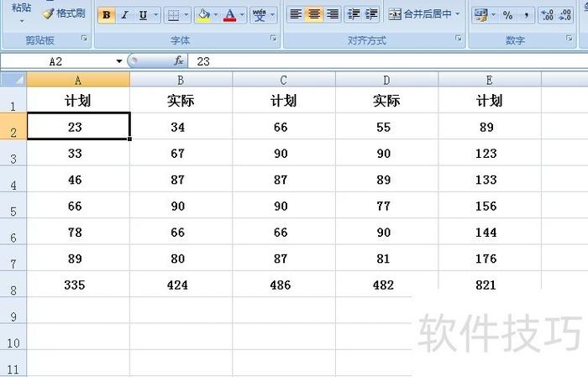Select row 10 header

(13, 337)
